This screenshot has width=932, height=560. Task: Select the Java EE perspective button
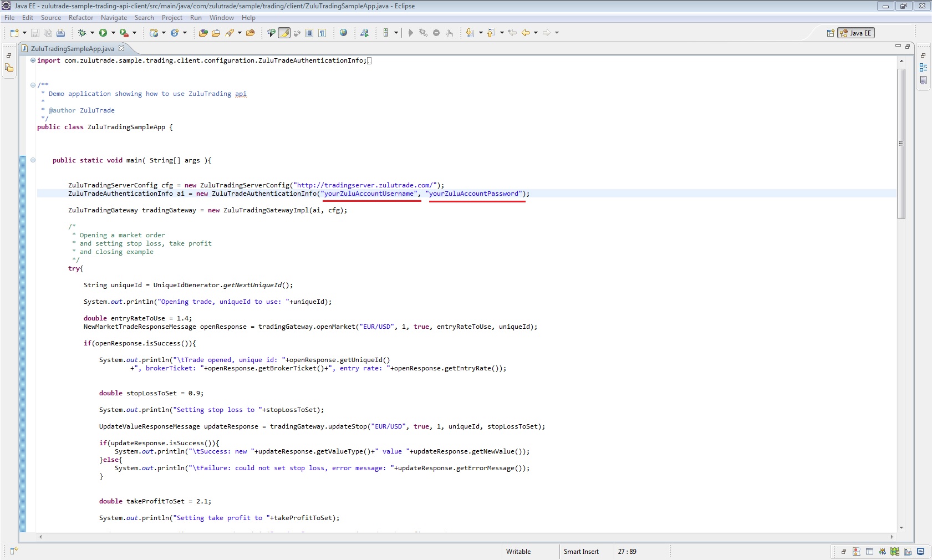tap(856, 33)
